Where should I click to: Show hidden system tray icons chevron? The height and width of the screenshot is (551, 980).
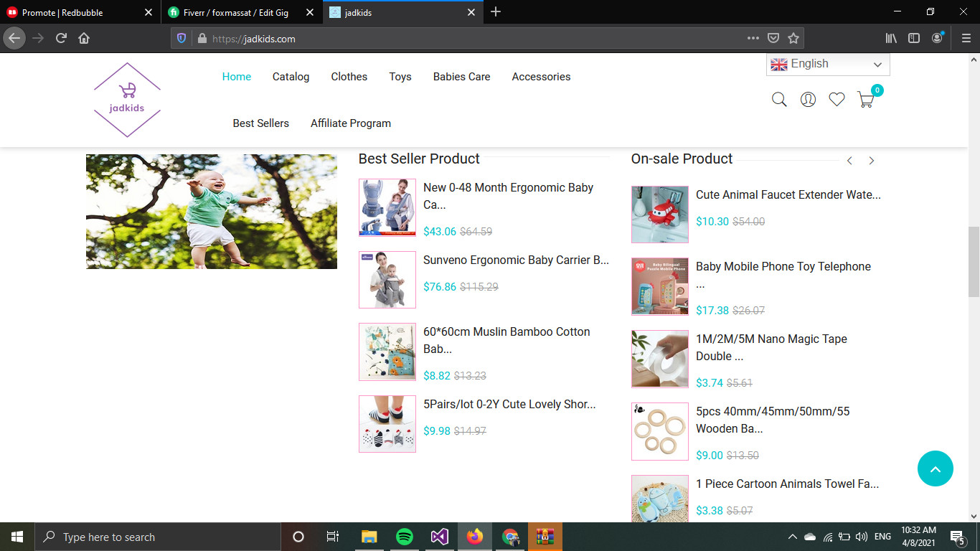pos(792,537)
